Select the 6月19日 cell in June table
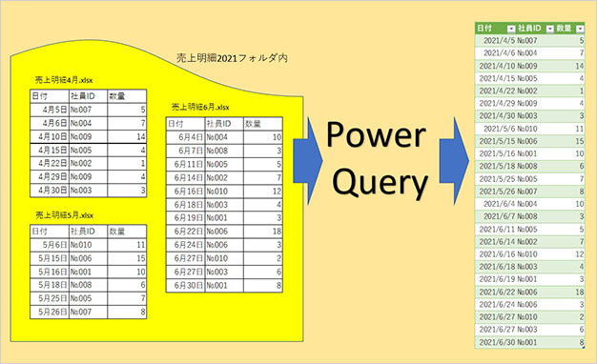The image size is (597, 364). pos(186,218)
